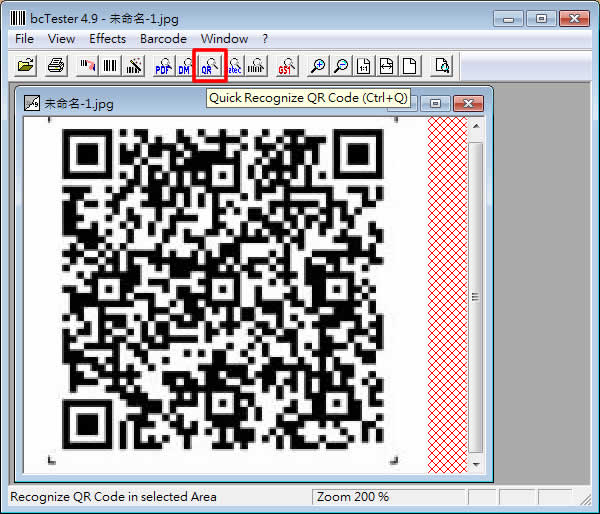This screenshot has height=514, width=600.
Task: Close the bcTester main window
Action: [x=574, y=19]
